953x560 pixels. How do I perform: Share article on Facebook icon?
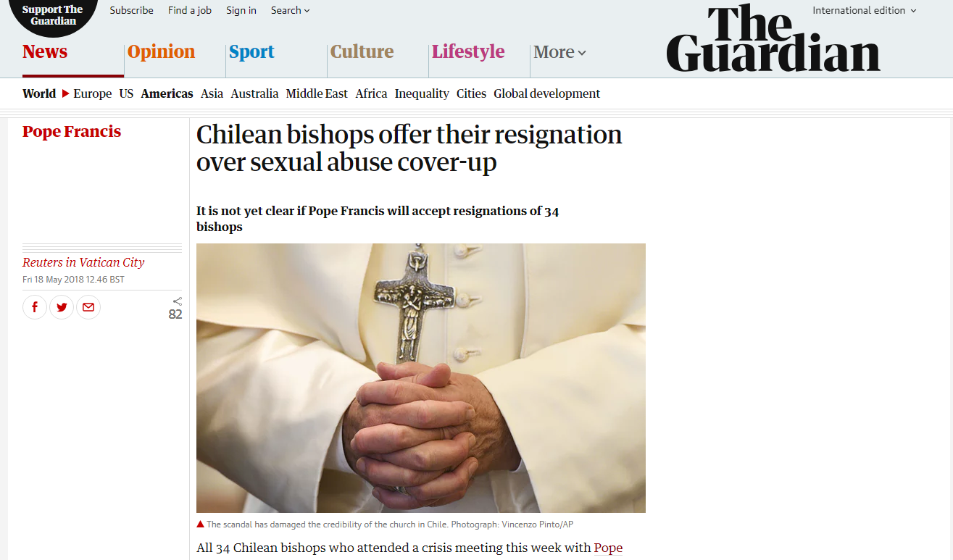click(x=35, y=307)
